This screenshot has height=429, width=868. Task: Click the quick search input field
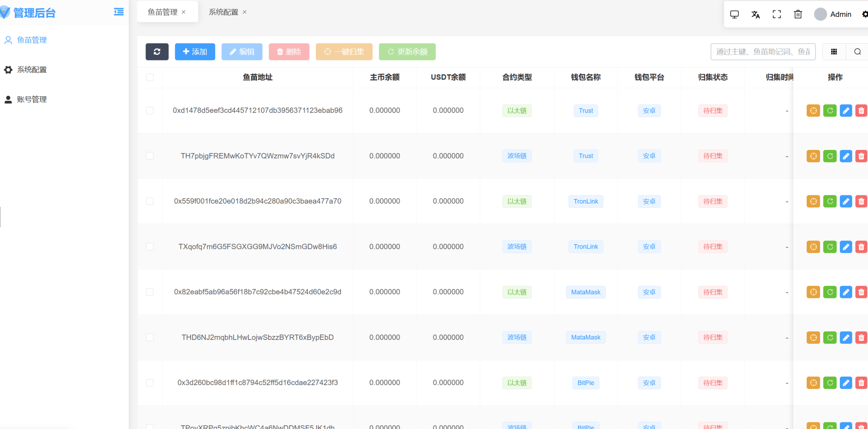[x=762, y=52]
